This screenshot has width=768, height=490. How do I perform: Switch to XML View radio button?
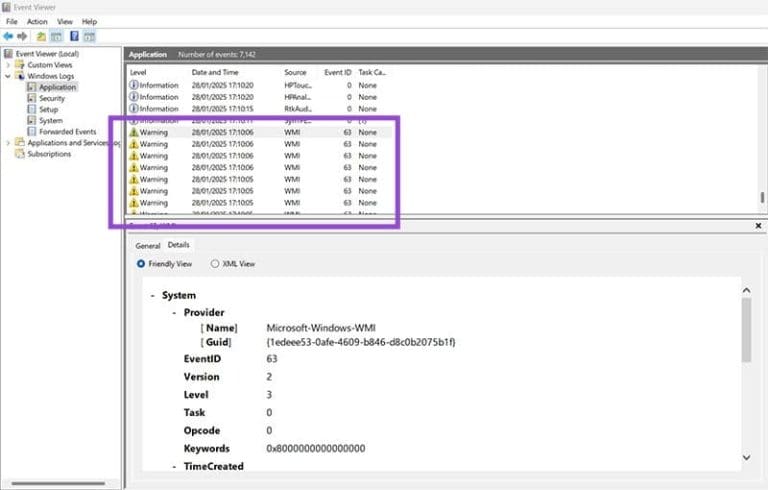coord(215,264)
